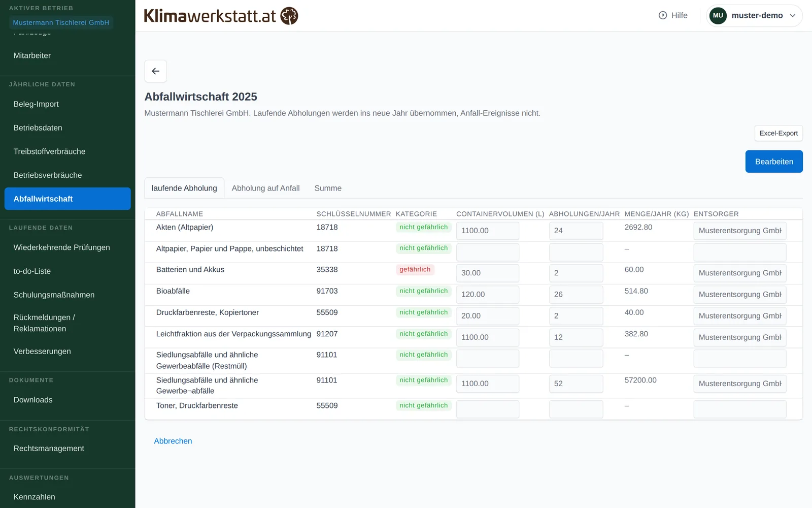812x508 pixels.
Task: Click Entsorger field for Batterien und Akkus
Action: 740,273
